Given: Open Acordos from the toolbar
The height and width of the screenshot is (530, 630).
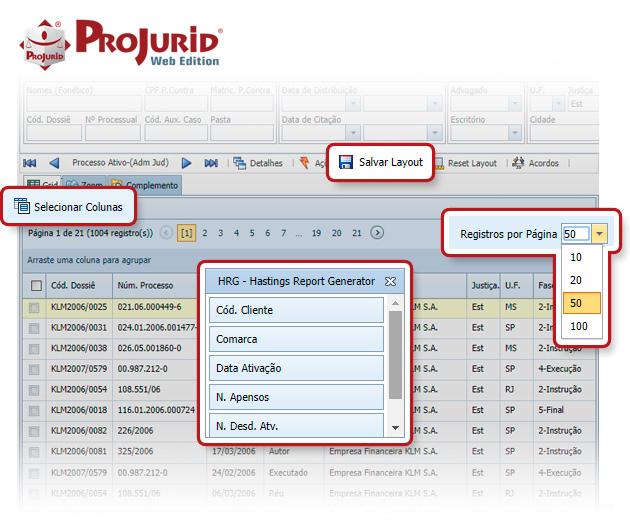Looking at the screenshot, I should point(536,163).
